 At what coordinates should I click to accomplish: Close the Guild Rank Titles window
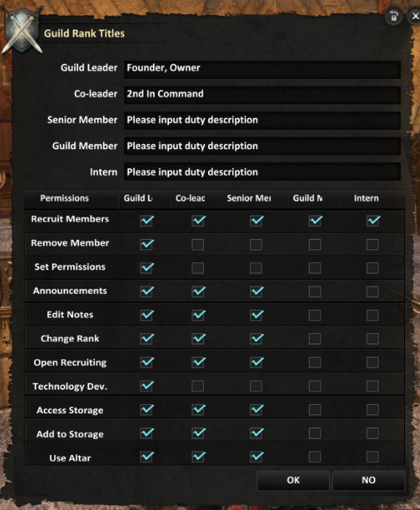pyautogui.click(x=414, y=16)
